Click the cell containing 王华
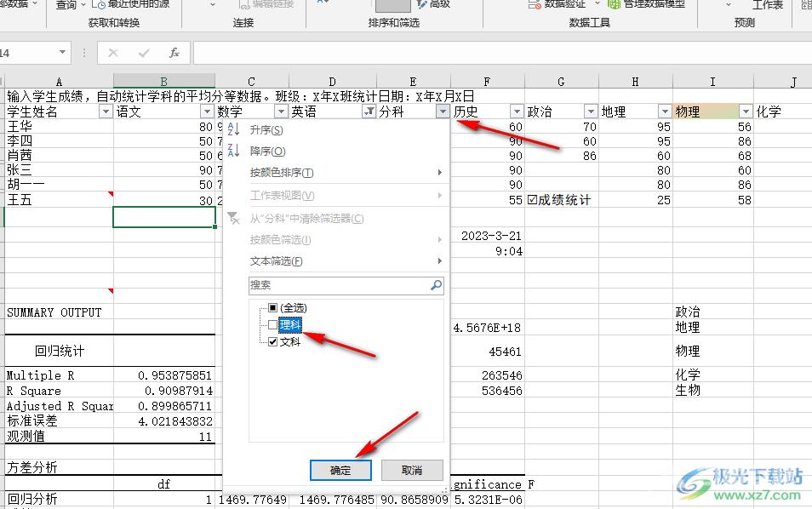 click(x=59, y=126)
